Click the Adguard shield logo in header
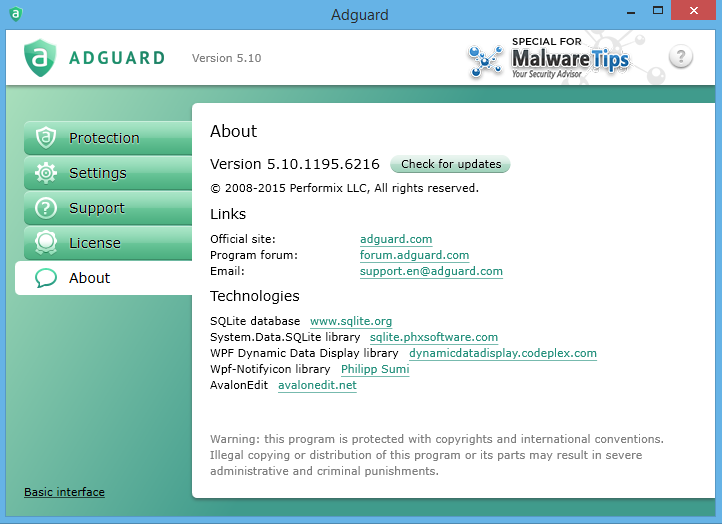The width and height of the screenshot is (722, 524). [40, 58]
